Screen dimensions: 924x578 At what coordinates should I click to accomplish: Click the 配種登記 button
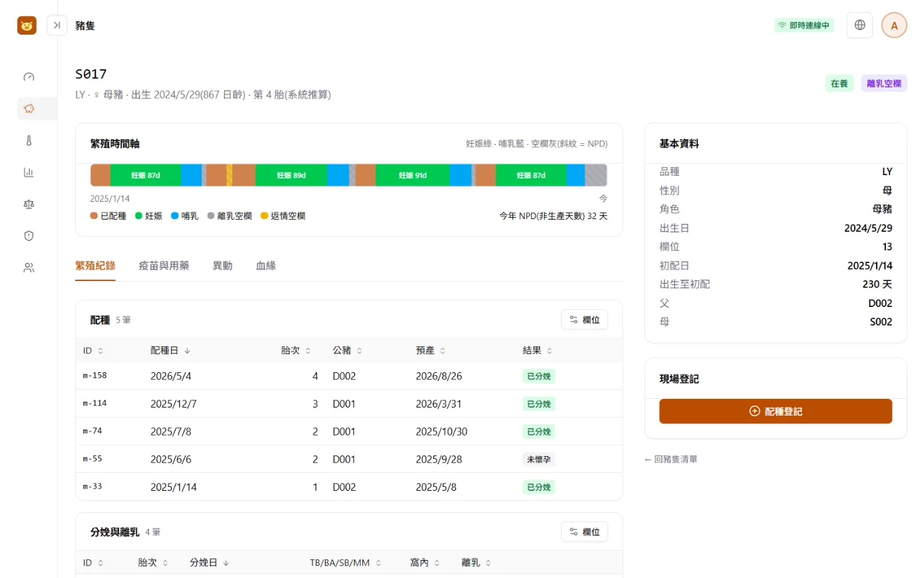point(776,412)
